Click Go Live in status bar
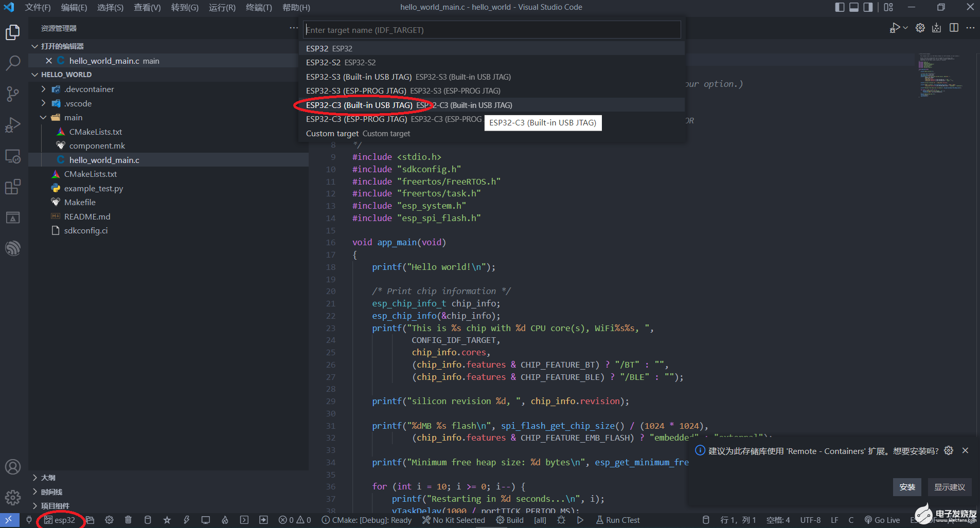Screen dimensions: 980x528 [x=882, y=520]
